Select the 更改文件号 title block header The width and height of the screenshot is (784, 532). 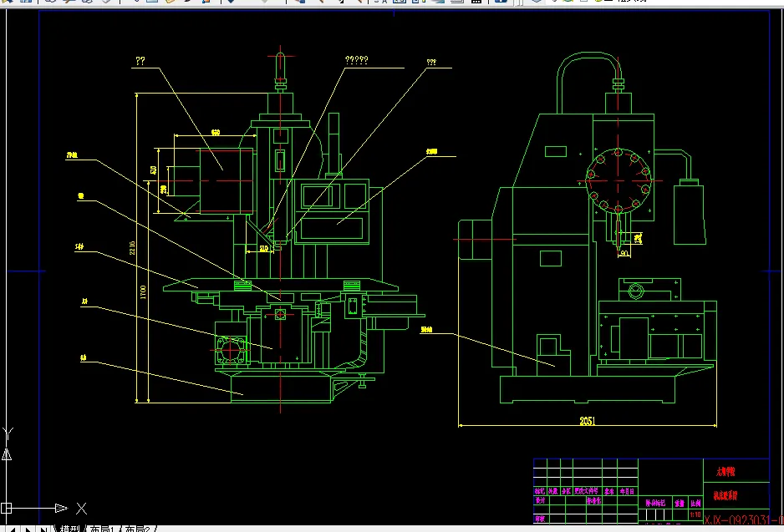(x=587, y=491)
